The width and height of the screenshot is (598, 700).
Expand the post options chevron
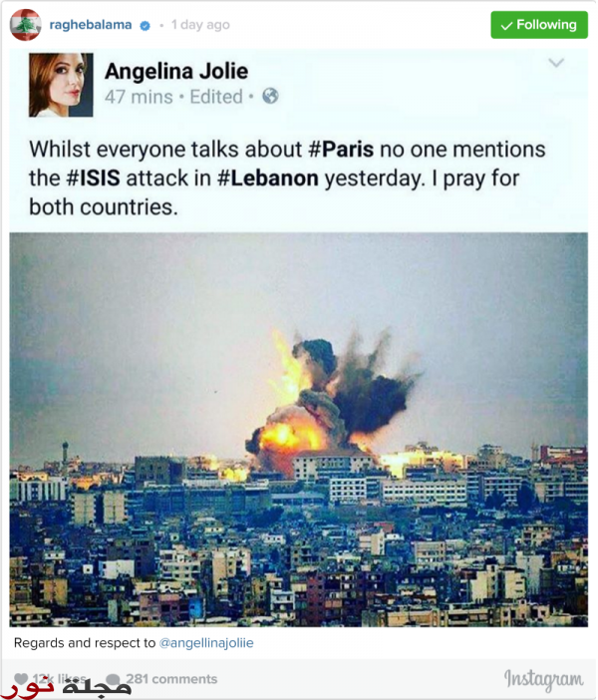click(x=556, y=63)
